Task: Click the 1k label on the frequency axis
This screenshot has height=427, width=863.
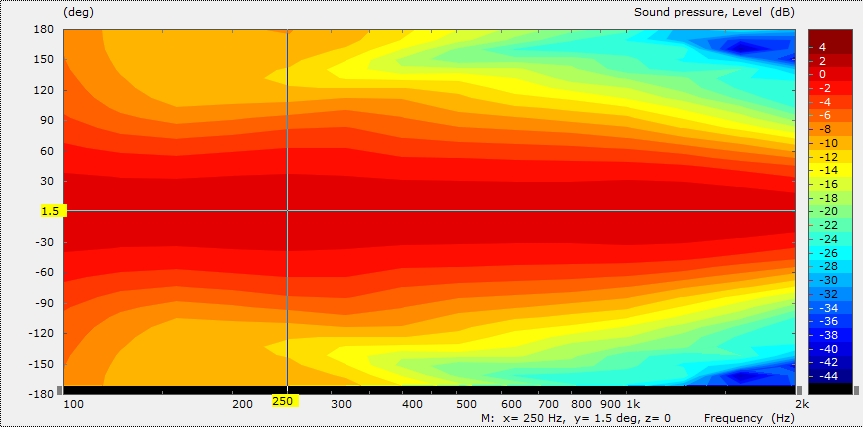Action: point(632,405)
